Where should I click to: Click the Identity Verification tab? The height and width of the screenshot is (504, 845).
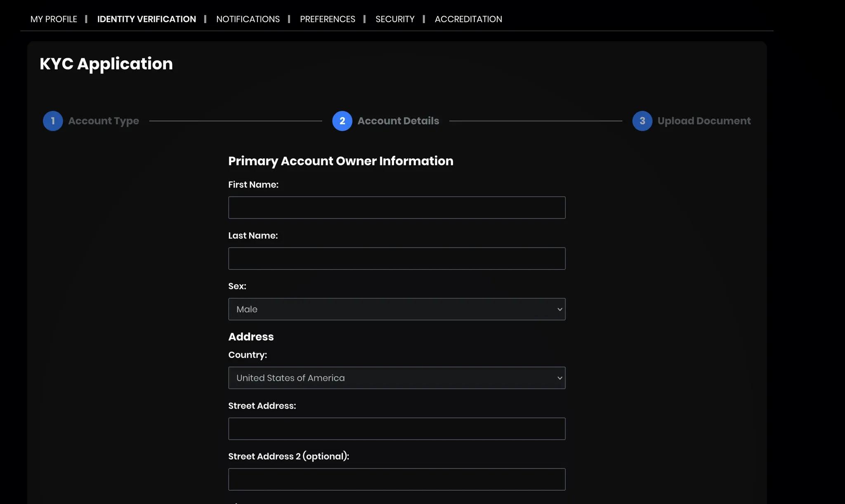point(146,19)
